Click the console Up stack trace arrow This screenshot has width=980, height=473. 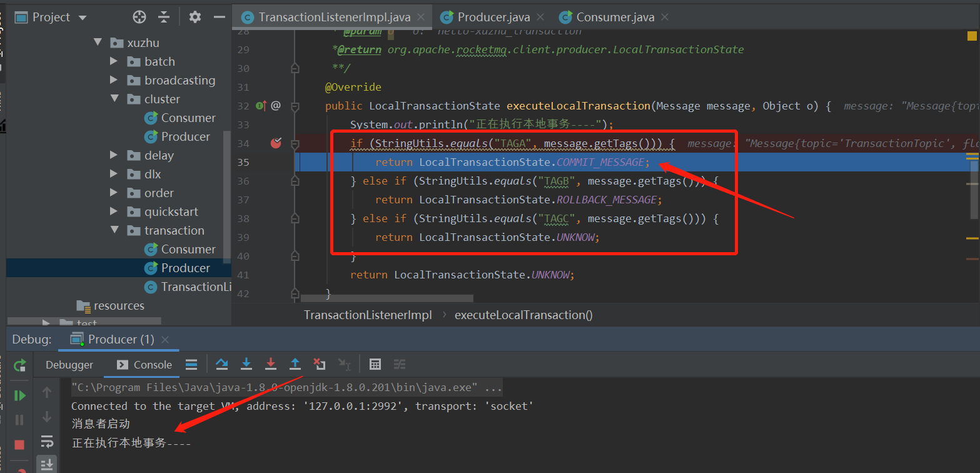(x=47, y=393)
